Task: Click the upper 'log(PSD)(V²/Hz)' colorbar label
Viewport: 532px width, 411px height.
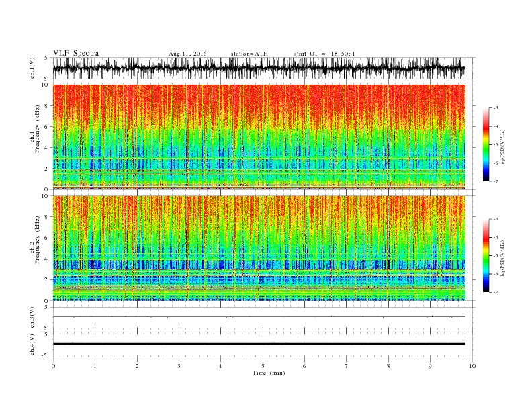Action: pos(502,147)
